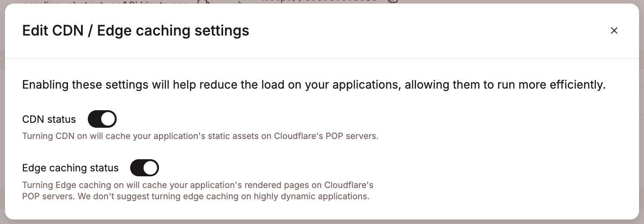The width and height of the screenshot is (644, 224).
Task: Click the "Edit CDN / Edge caching settings" heading
Action: tap(136, 31)
